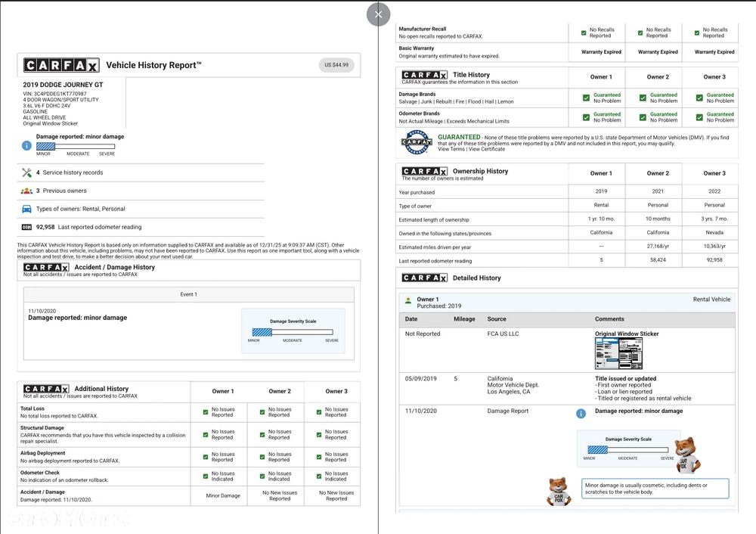
Task: Click Airbag Deployment checkmark for Owner 1
Action: (x=206, y=458)
